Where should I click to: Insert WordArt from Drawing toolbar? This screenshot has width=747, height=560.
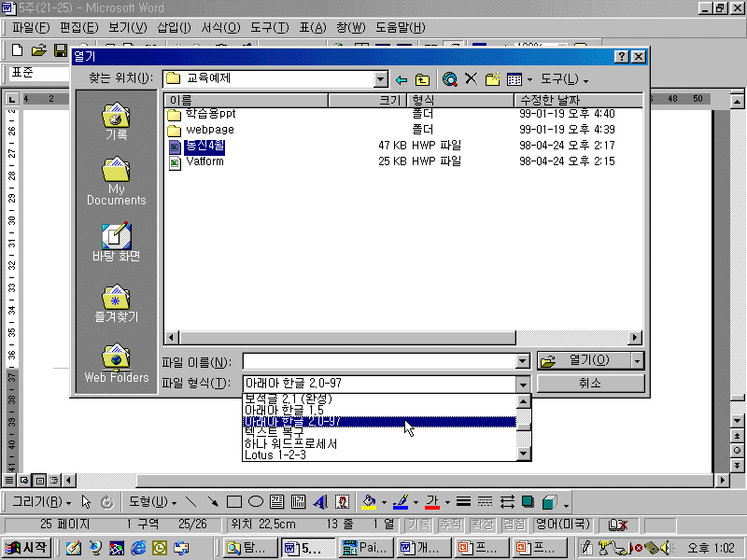[x=320, y=501]
